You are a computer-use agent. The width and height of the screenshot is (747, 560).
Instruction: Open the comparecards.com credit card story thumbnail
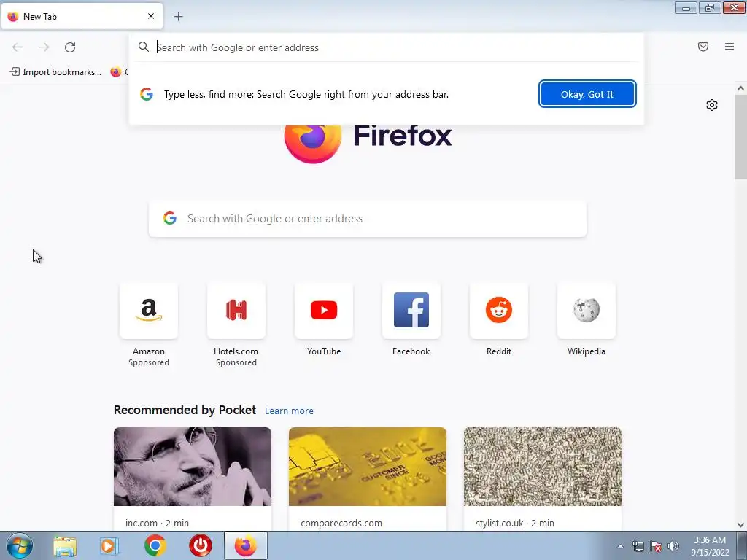368,467
